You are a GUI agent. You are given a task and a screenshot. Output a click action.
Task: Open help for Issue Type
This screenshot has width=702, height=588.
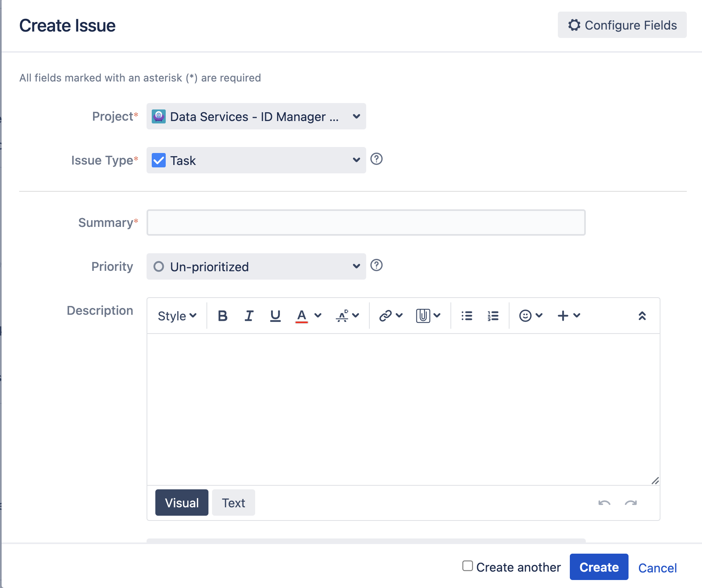pos(377,159)
